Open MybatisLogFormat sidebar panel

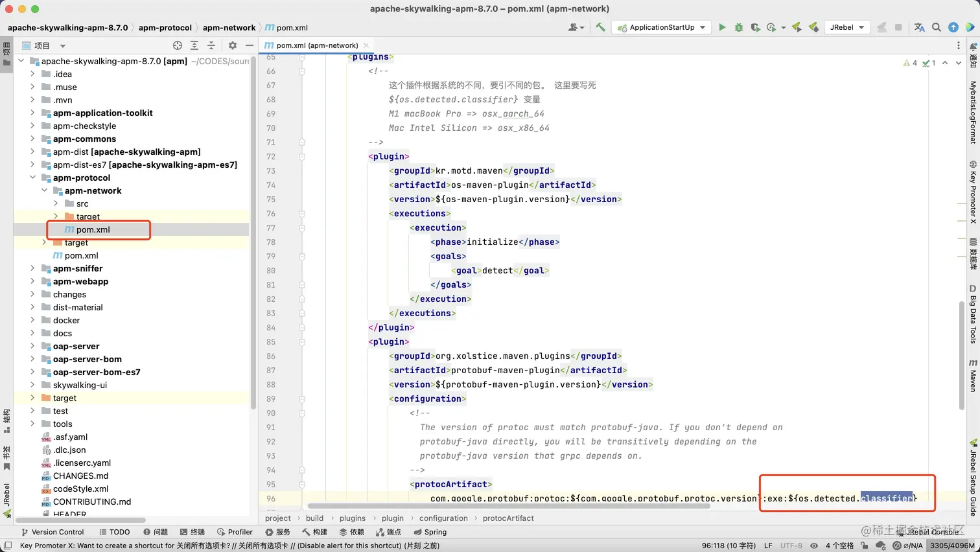[973, 112]
